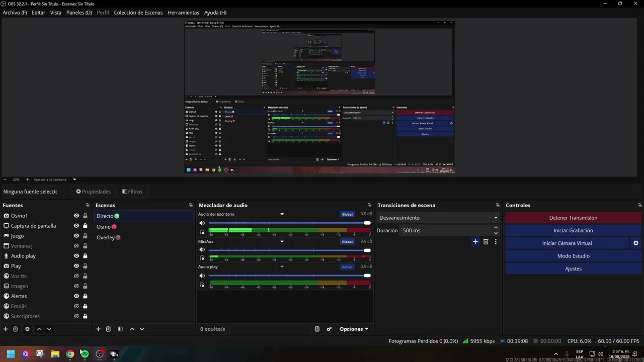Image resolution: width=644 pixels, height=362 pixels.
Task: Open Audio play mixer dropdown arrow
Action: [282, 266]
